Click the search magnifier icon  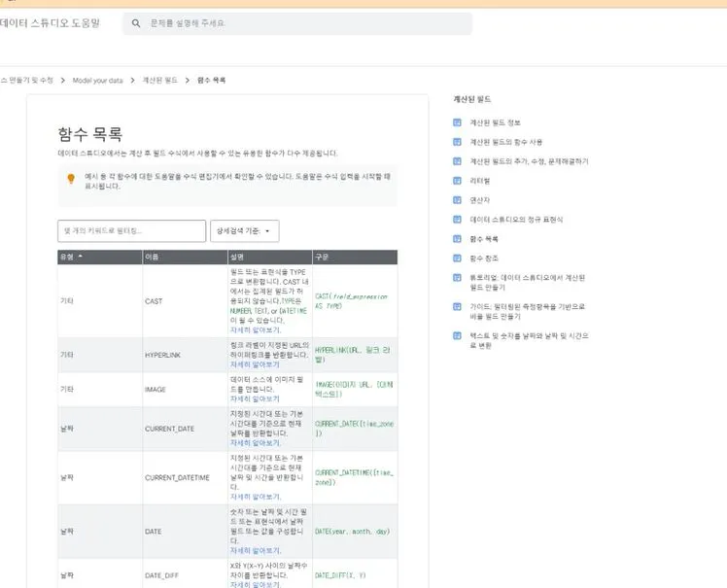[x=136, y=23]
